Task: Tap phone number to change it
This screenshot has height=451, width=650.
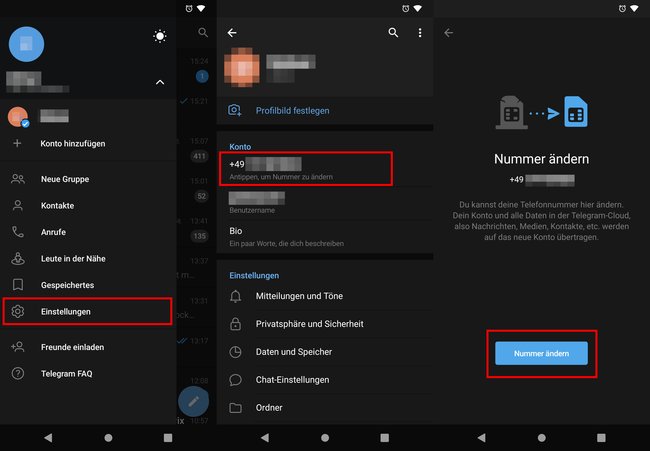Action: pos(306,168)
